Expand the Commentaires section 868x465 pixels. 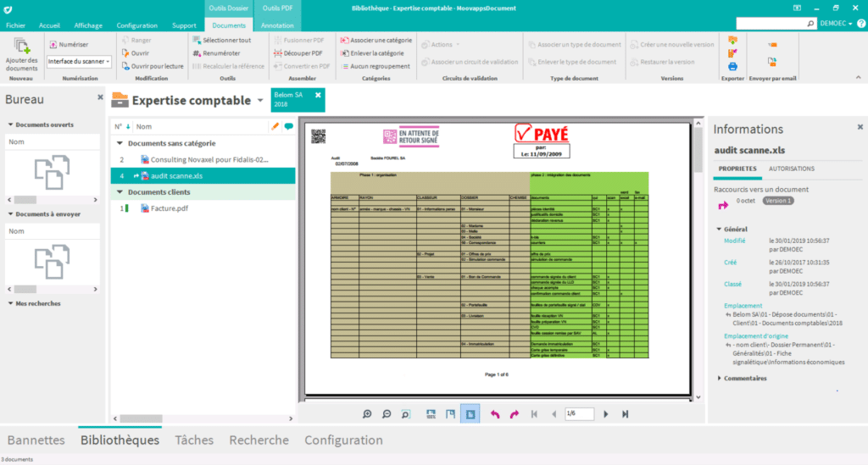click(719, 379)
